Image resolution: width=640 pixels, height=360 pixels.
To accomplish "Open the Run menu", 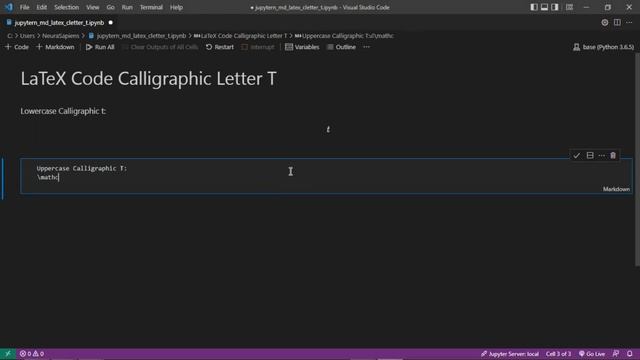I will [127, 7].
